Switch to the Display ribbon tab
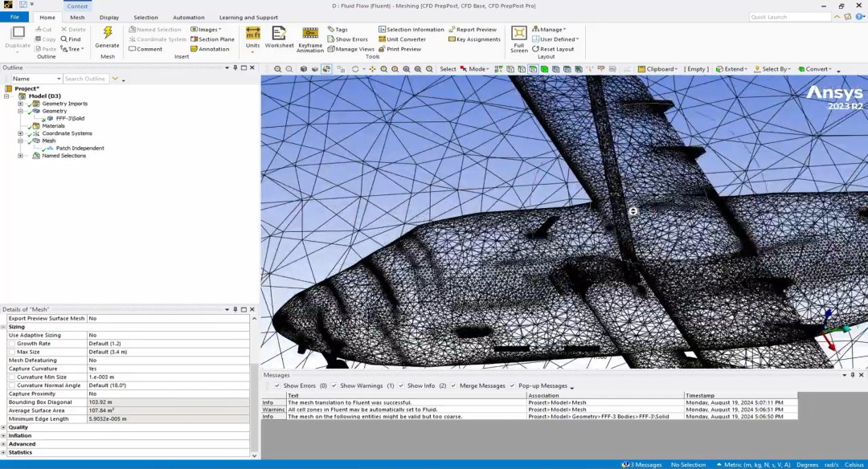This screenshot has height=469, width=868. pos(109,17)
